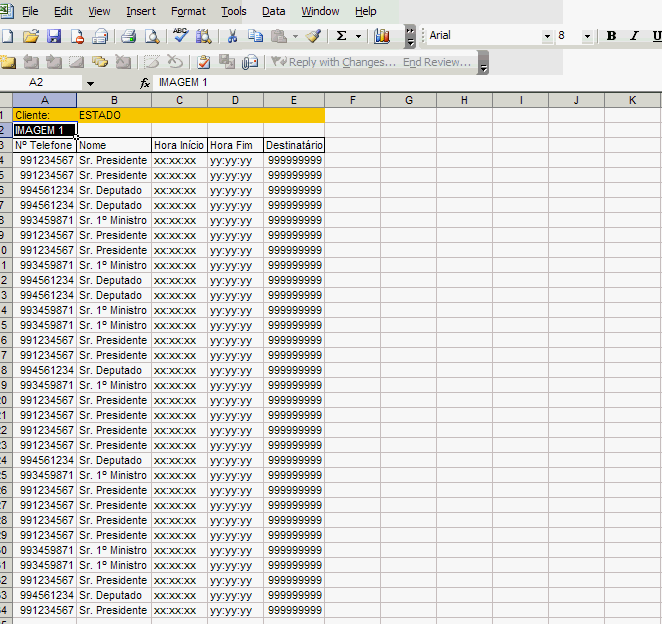
Task: Cut selection using the scissors icon
Action: [x=232, y=36]
